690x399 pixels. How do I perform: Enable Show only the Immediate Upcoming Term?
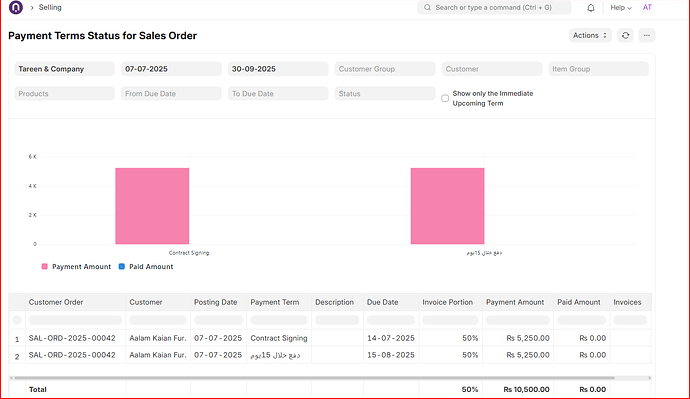click(x=445, y=99)
